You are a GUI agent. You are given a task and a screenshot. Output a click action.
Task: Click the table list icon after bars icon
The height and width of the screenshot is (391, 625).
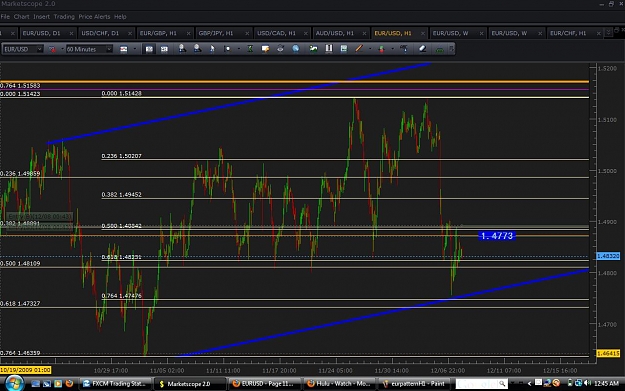coord(344,49)
